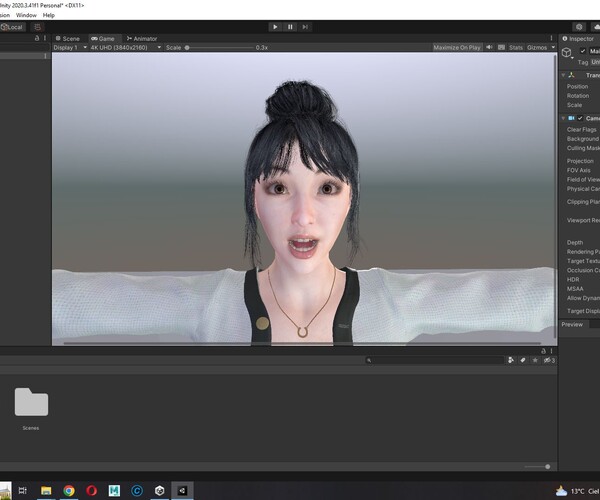
Task: Advance one frame with the Step button
Action: [305, 27]
